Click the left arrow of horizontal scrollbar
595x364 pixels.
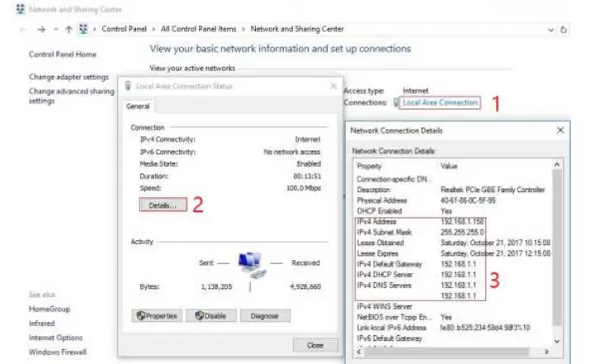(x=359, y=352)
